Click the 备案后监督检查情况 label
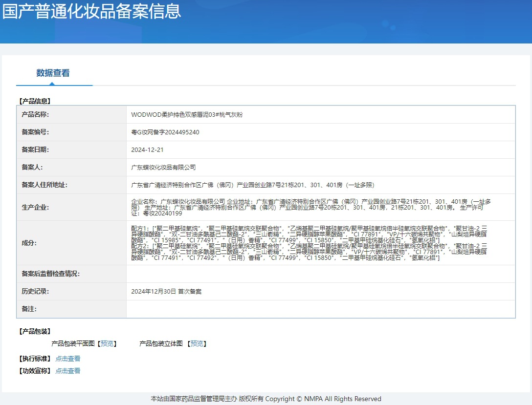Viewport: 532px width, 405px height. 50,274
